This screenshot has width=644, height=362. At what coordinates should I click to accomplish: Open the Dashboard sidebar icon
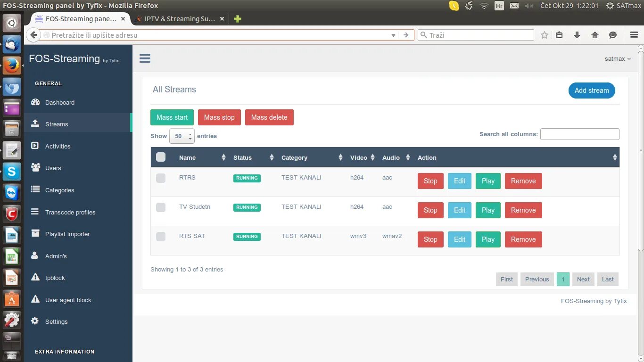pyautogui.click(x=35, y=102)
